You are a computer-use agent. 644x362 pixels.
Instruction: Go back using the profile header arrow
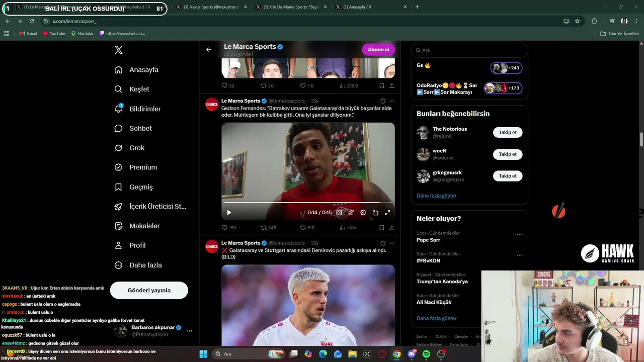209,50
